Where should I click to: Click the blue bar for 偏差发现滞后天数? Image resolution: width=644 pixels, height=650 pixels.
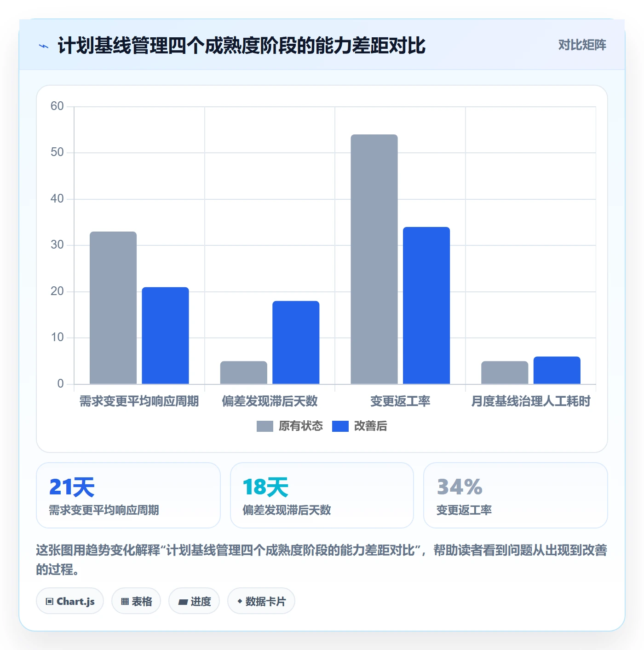[x=296, y=342]
